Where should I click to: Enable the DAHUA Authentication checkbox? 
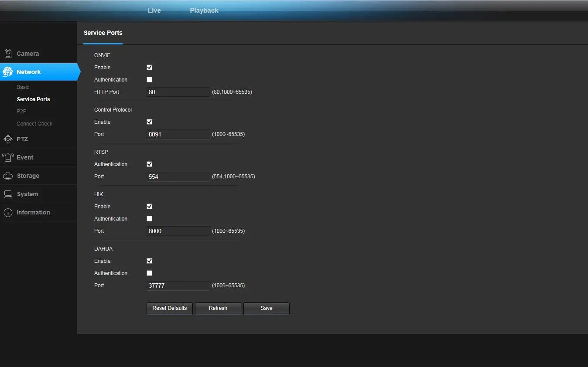[x=149, y=273]
